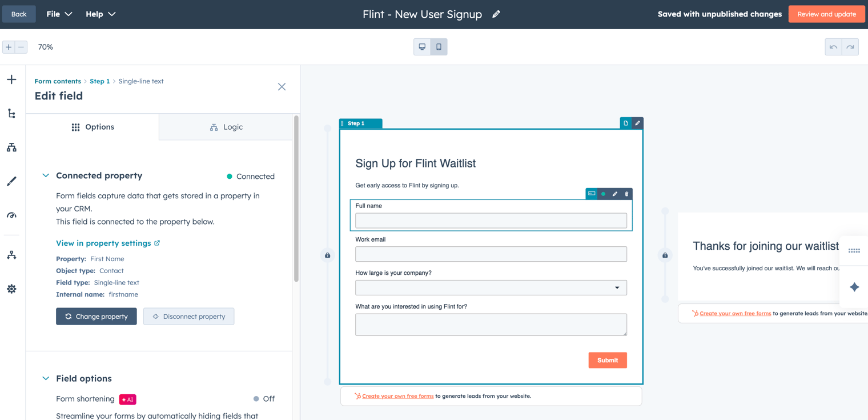Image resolution: width=868 pixels, height=420 pixels.
Task: Click the pencil icon on Step 1 header
Action: [638, 123]
